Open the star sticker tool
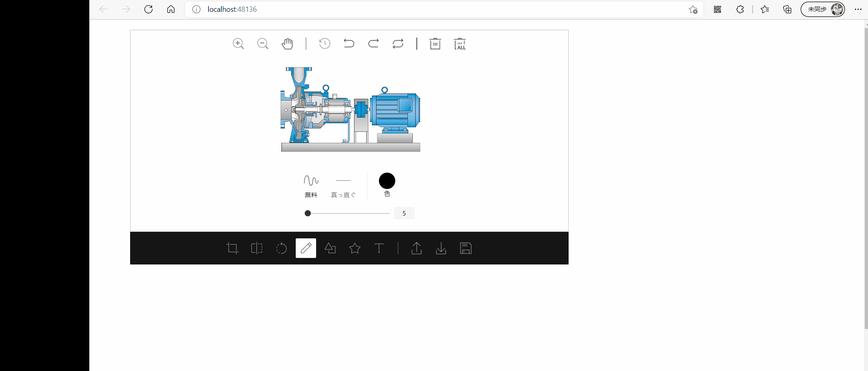 (x=354, y=248)
